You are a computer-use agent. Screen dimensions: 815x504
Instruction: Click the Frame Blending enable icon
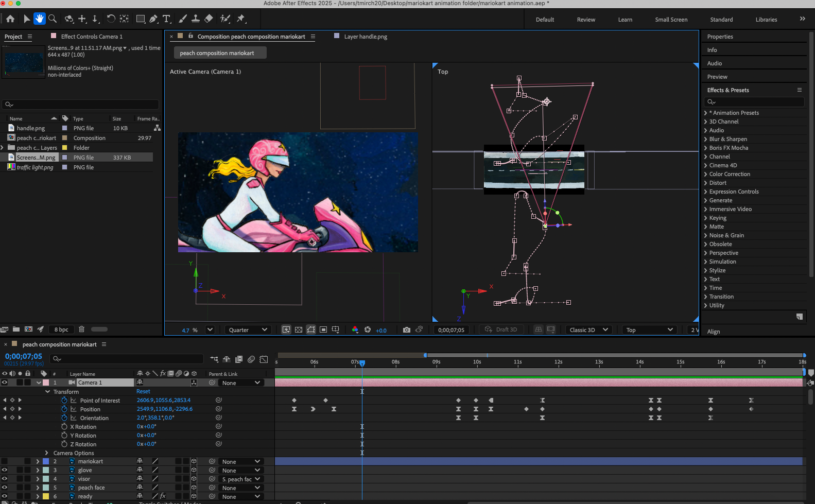click(239, 359)
